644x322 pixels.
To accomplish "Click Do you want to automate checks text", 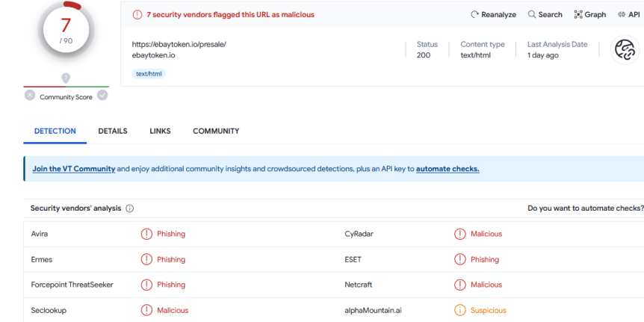I will point(586,208).
